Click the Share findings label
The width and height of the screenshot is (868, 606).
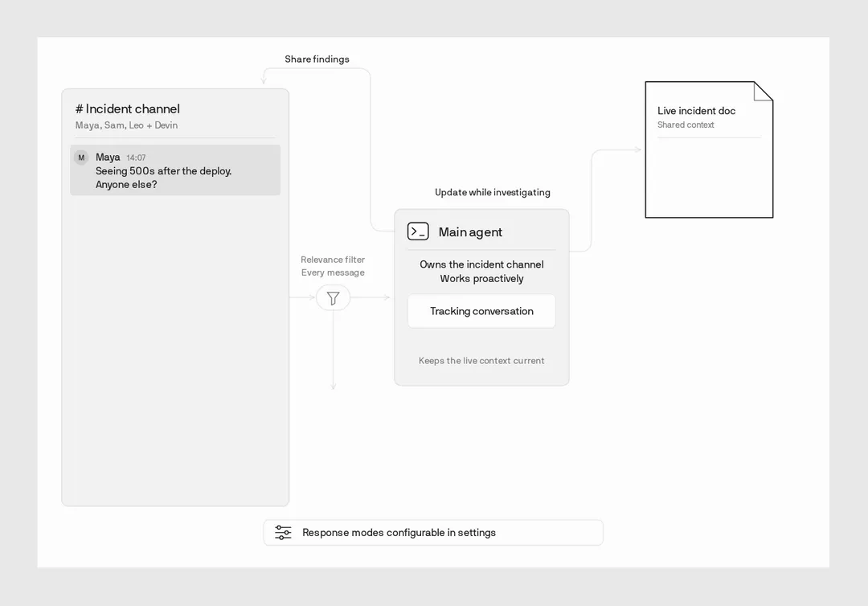pos(317,59)
